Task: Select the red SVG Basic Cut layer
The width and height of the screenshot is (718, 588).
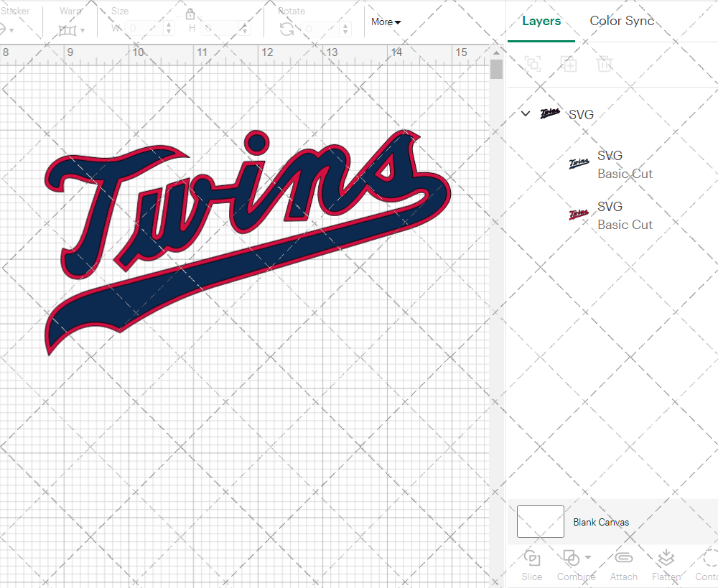Action: click(x=625, y=215)
